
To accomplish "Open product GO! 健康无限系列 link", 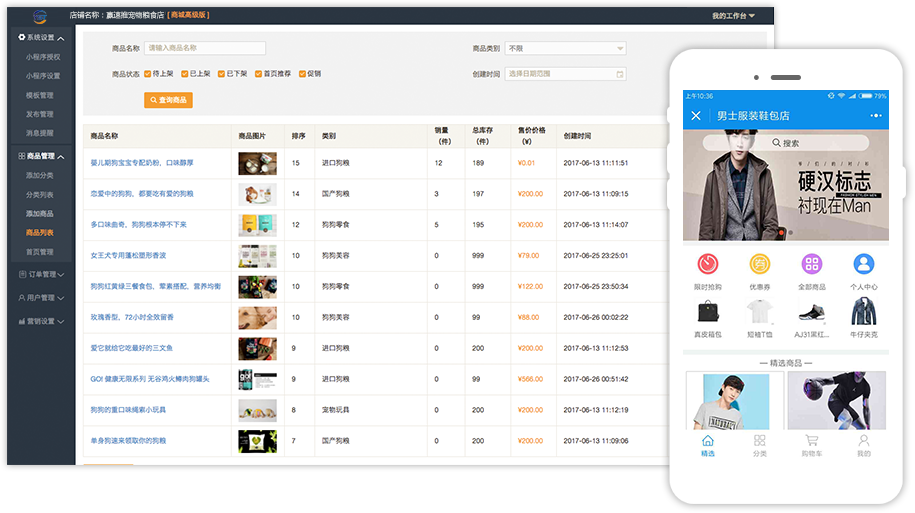I will point(150,379).
